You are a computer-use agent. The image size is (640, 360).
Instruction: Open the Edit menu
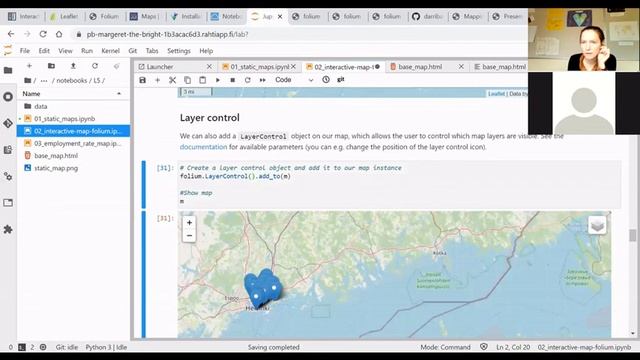[x=44, y=51]
